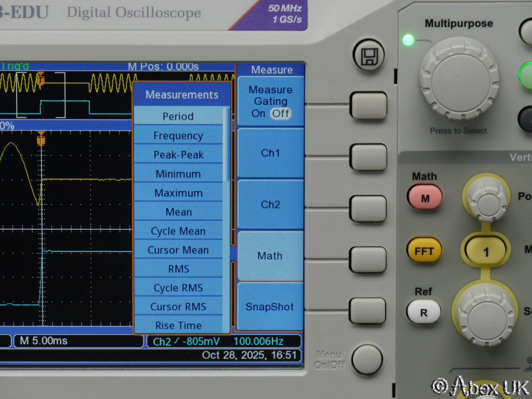Select Rise Time measurement entry
The height and width of the screenshot is (399, 532).
click(x=178, y=325)
